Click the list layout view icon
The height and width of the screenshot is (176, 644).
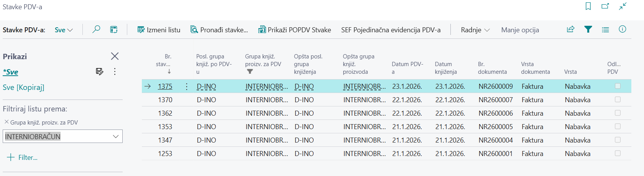point(114,30)
